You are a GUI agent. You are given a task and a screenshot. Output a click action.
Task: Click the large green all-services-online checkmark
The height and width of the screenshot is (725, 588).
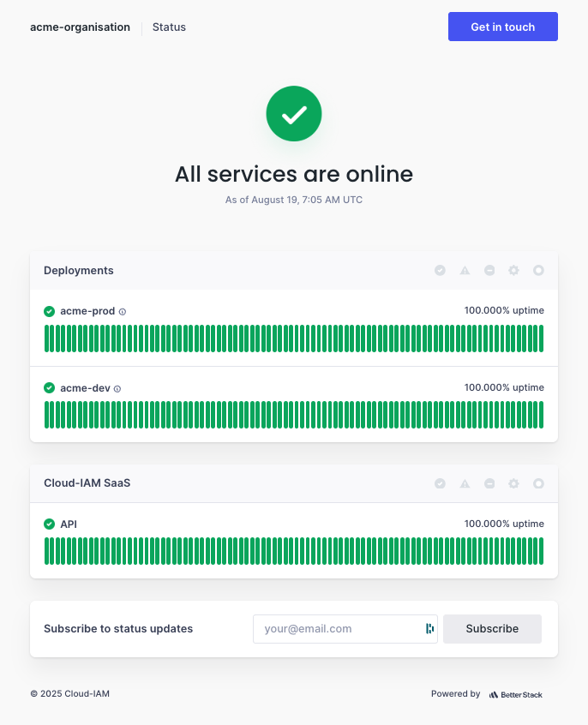pos(294,113)
